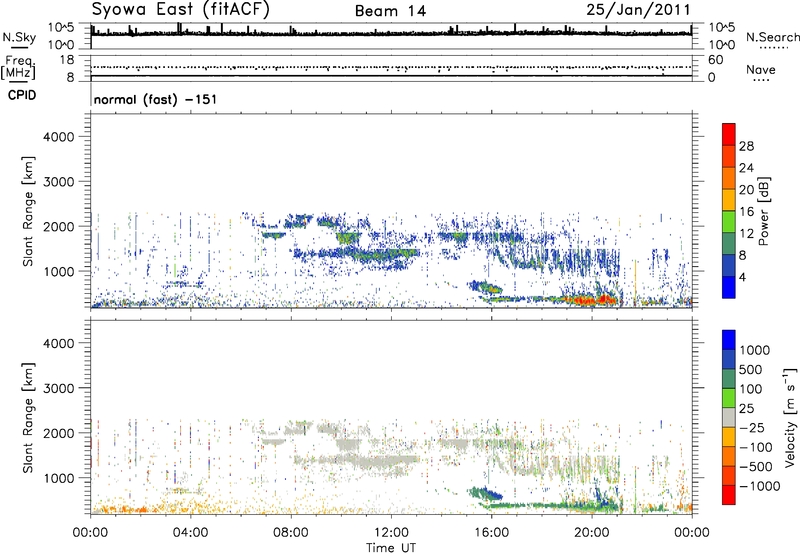Click the N.Sky noise trace in the top panel
The image size is (800, 554).
tap(391, 33)
